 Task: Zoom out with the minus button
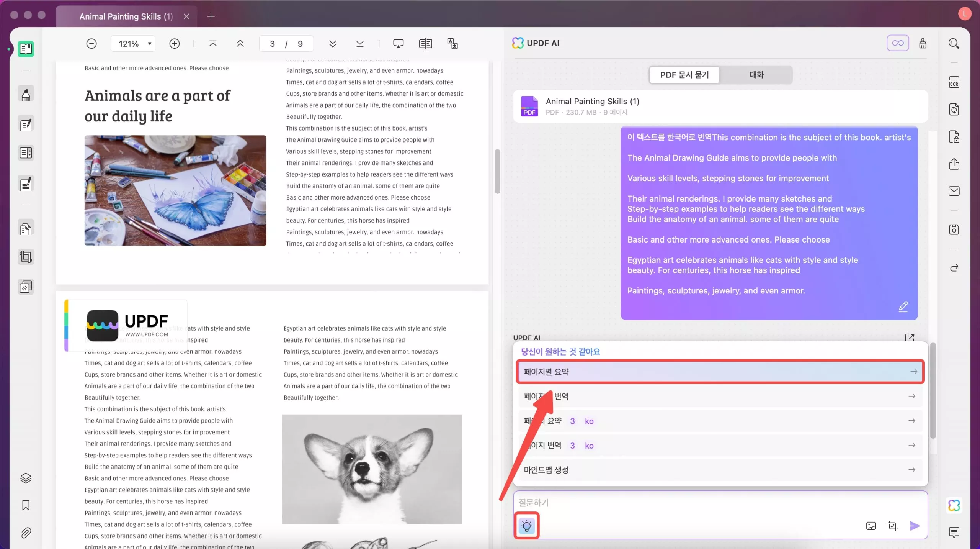(x=91, y=44)
